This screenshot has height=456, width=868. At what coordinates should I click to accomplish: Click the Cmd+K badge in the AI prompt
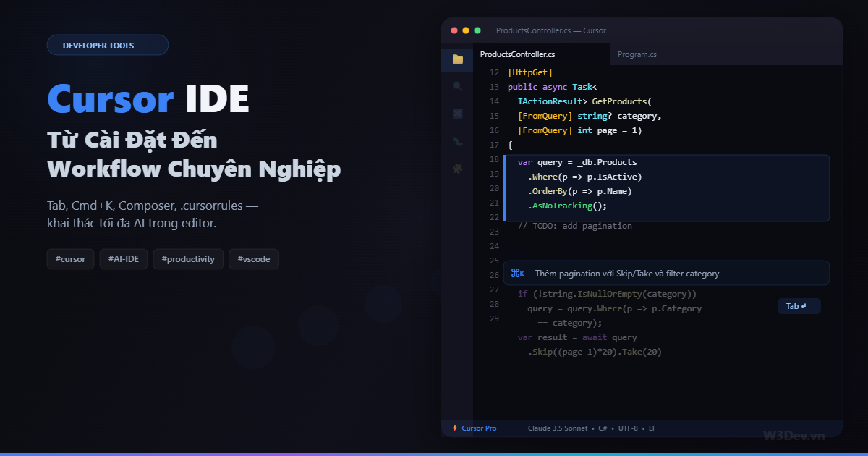tap(518, 273)
